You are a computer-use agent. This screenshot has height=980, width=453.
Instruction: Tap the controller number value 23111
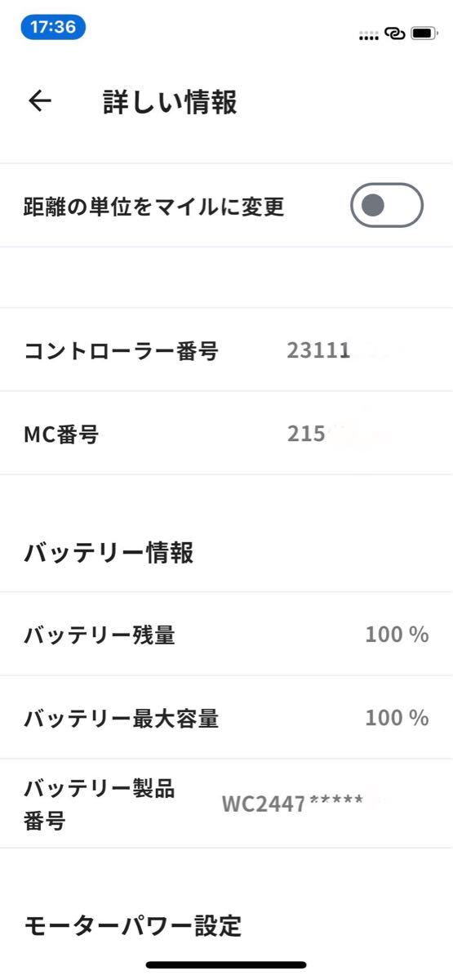pyautogui.click(x=318, y=351)
